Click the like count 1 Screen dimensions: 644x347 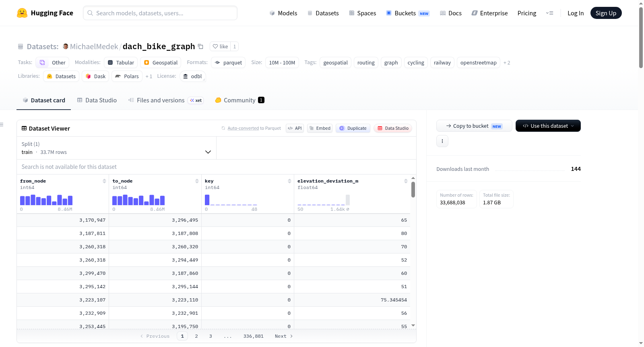pos(235,46)
